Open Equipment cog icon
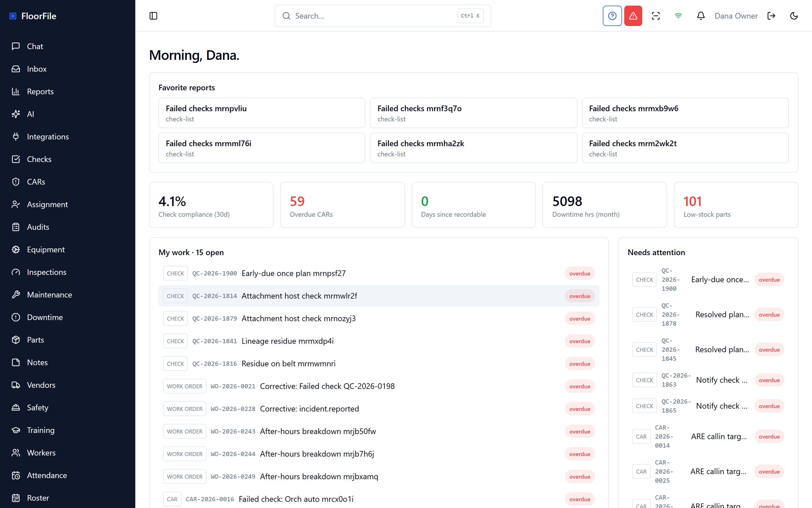 (16, 249)
